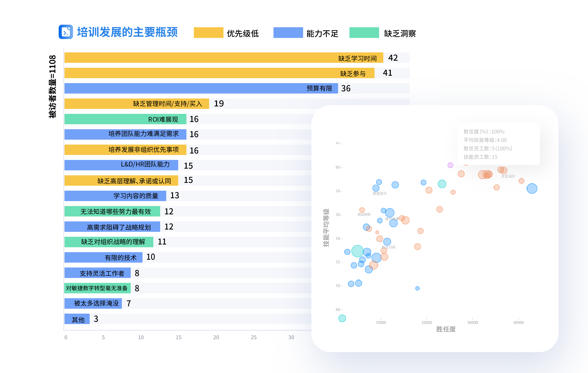588x373 pixels.
Task: Click the blue 能力不足 legend swatch
Action: (x=288, y=33)
